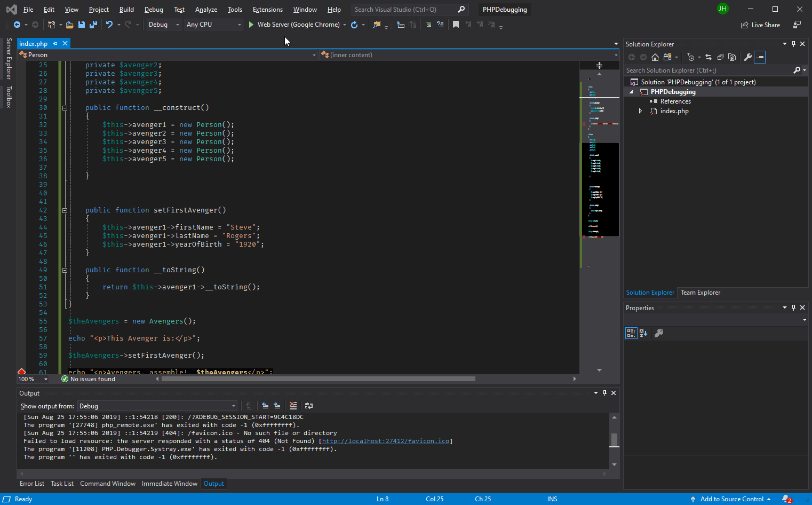Toggle Word Wrap in Output panel
This screenshot has width=812, height=505.
click(x=308, y=406)
